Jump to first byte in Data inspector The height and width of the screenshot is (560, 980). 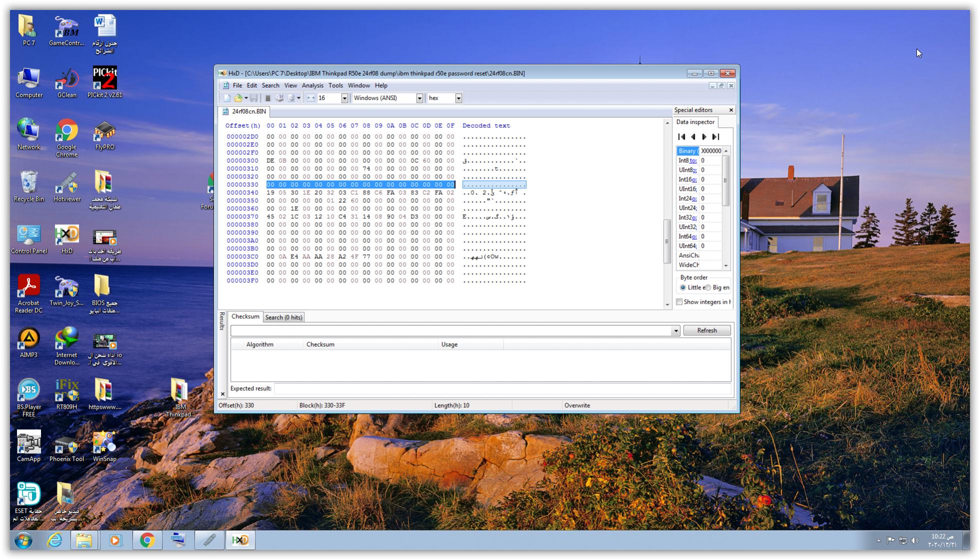coord(681,137)
